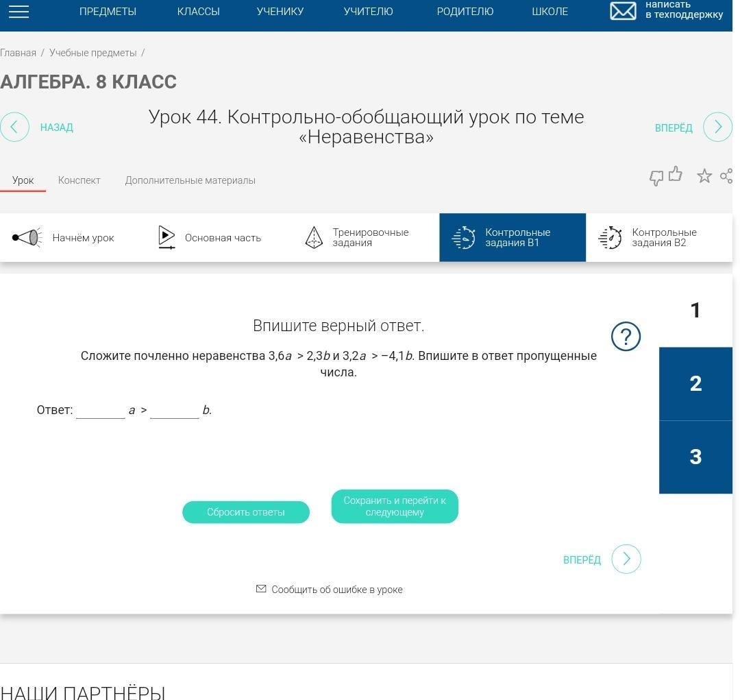The width and height of the screenshot is (740, 700).
Task: Click the left arrow circle next to Назад
Action: 14,127
